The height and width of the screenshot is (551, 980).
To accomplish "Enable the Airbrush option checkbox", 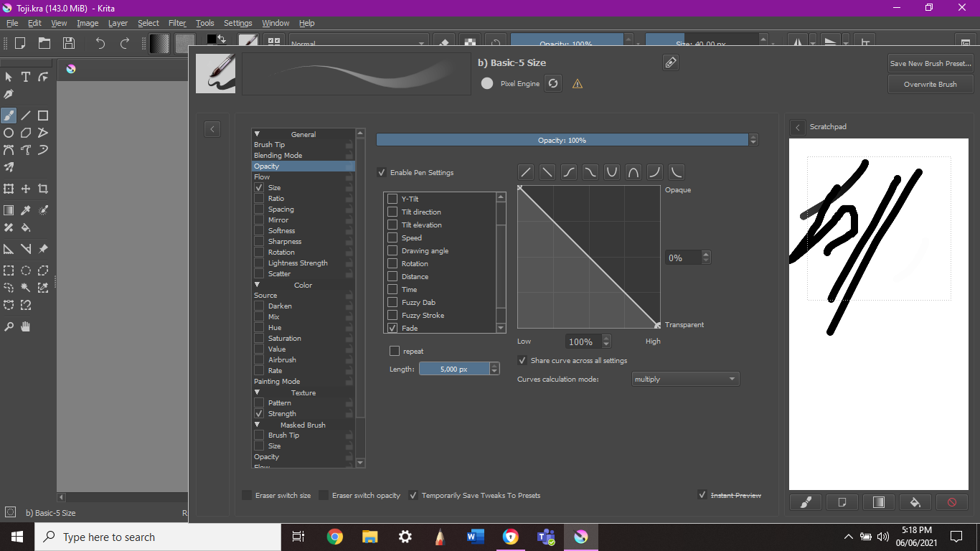I will point(259,359).
